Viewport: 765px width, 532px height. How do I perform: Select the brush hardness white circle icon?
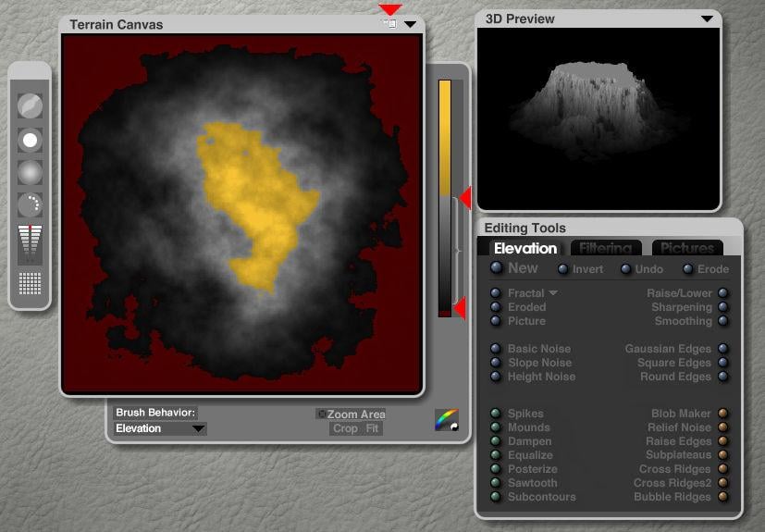click(x=30, y=140)
